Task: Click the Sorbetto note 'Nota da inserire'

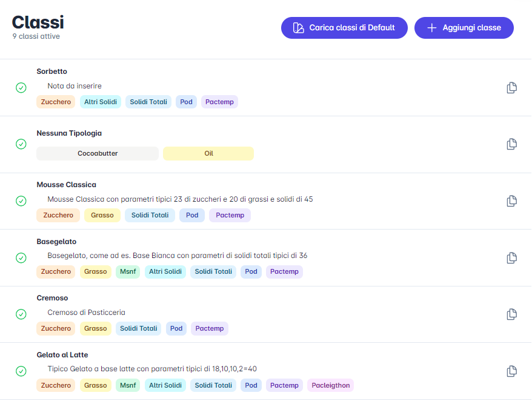Action: [75, 86]
